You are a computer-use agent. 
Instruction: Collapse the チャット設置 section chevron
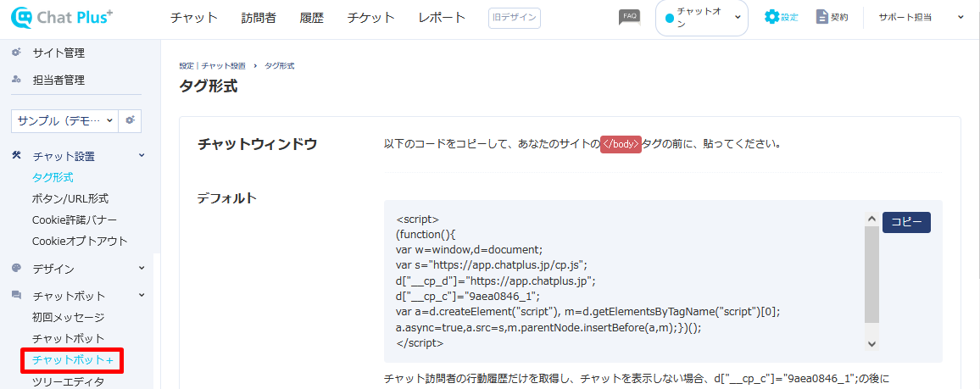click(x=142, y=155)
